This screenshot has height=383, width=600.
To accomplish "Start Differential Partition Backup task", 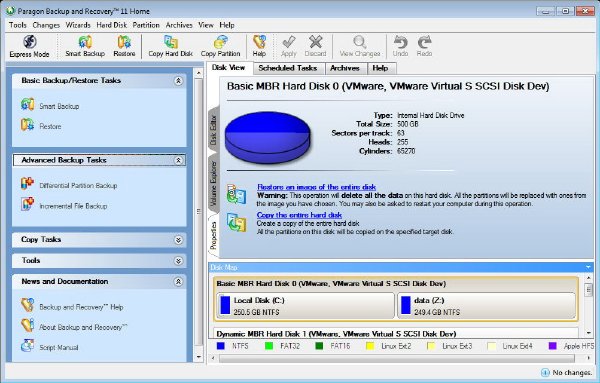I will click(x=69, y=185).
